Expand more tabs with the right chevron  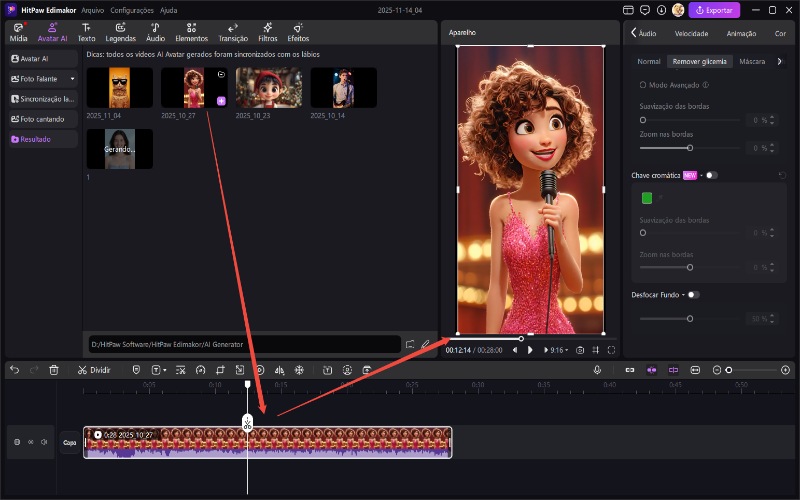(779, 61)
